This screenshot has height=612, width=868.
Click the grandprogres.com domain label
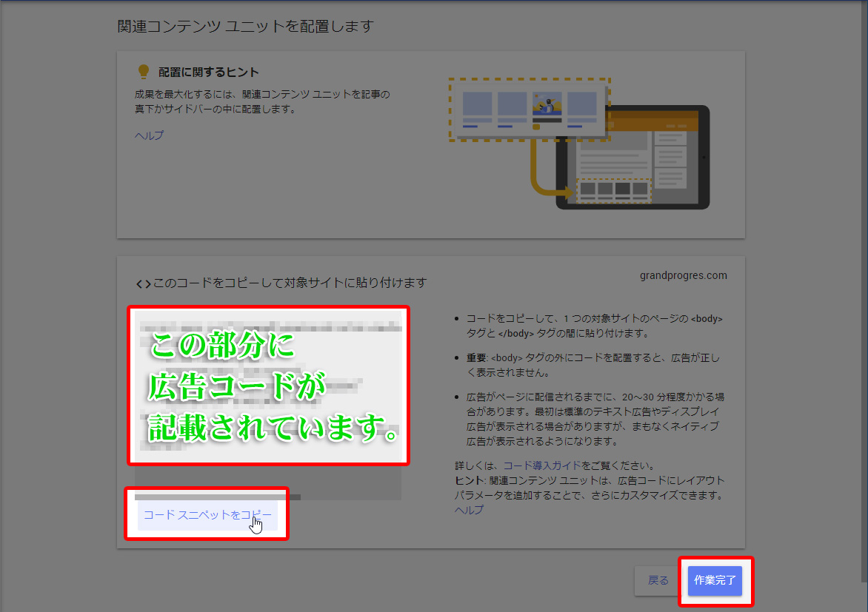click(x=683, y=276)
